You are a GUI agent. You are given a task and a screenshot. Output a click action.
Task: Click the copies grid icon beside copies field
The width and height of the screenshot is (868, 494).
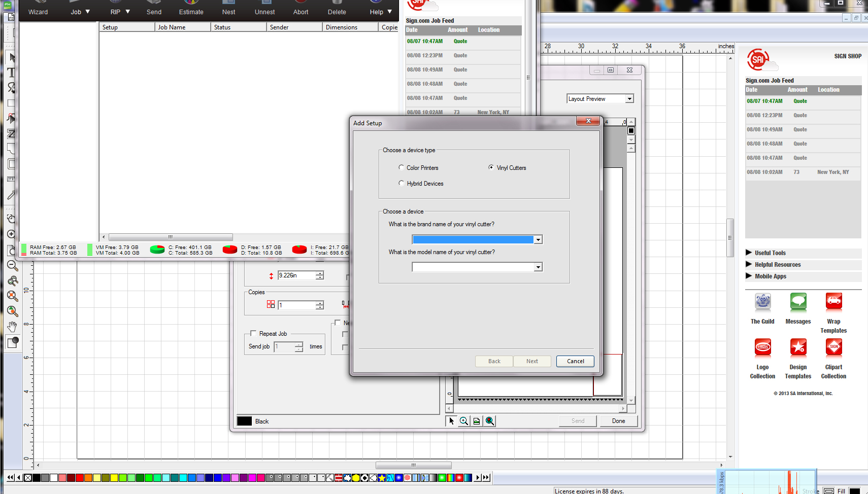(271, 304)
